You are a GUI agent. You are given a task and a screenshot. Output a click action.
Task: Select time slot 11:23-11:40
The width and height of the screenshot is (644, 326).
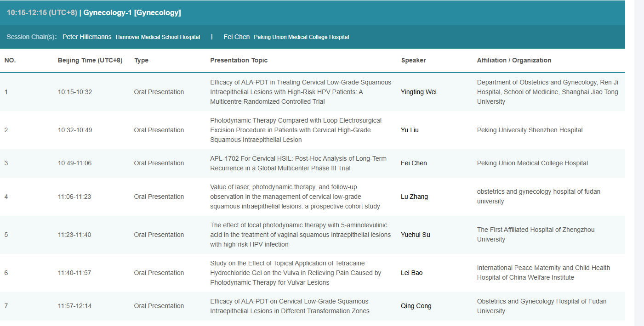coord(74,235)
